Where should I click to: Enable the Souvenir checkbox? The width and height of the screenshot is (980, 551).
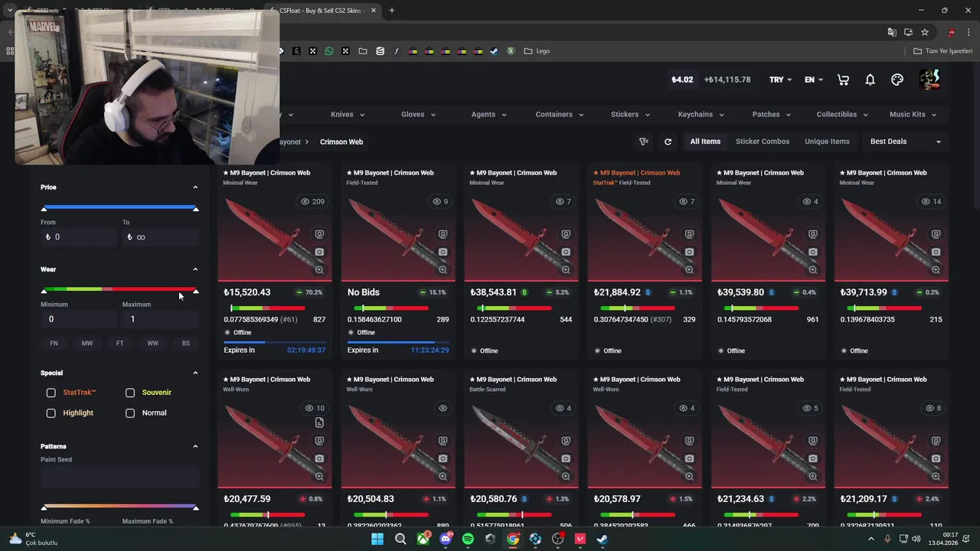click(x=130, y=393)
